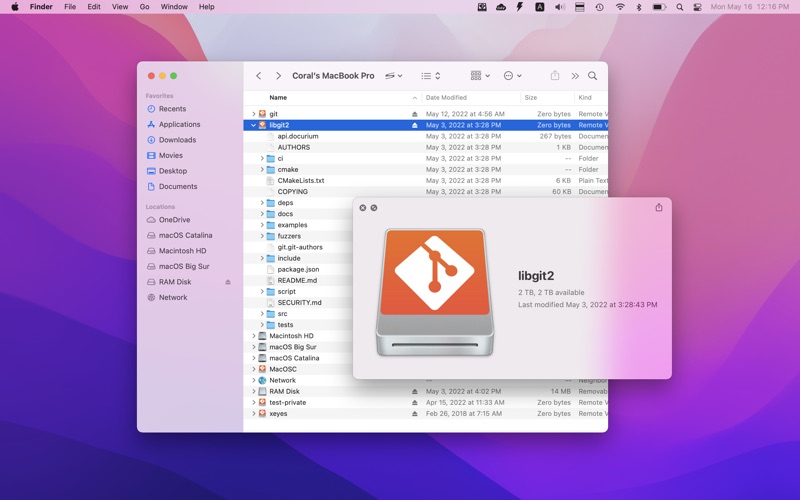800x500 pixels.
Task: Open Spotlight search in menu bar
Action: [680, 7]
